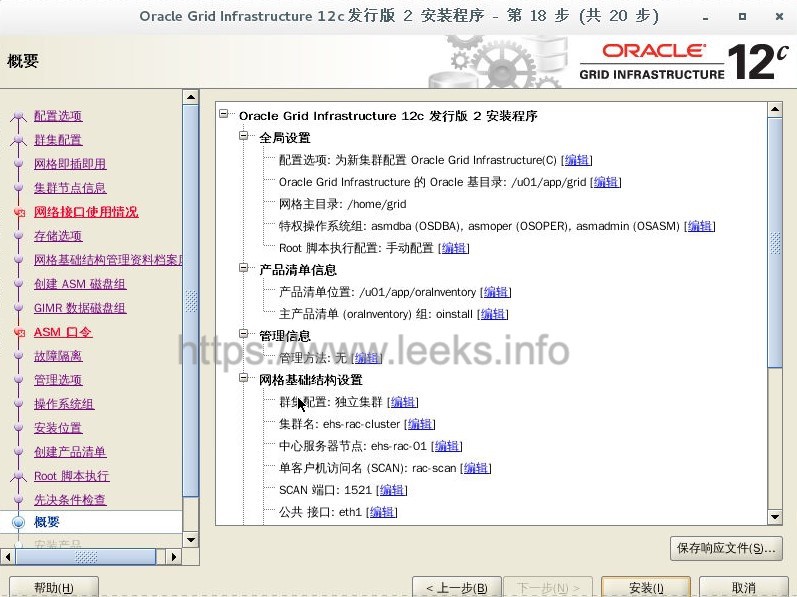Open 创建 ASM 磁盘组 step

point(80,284)
